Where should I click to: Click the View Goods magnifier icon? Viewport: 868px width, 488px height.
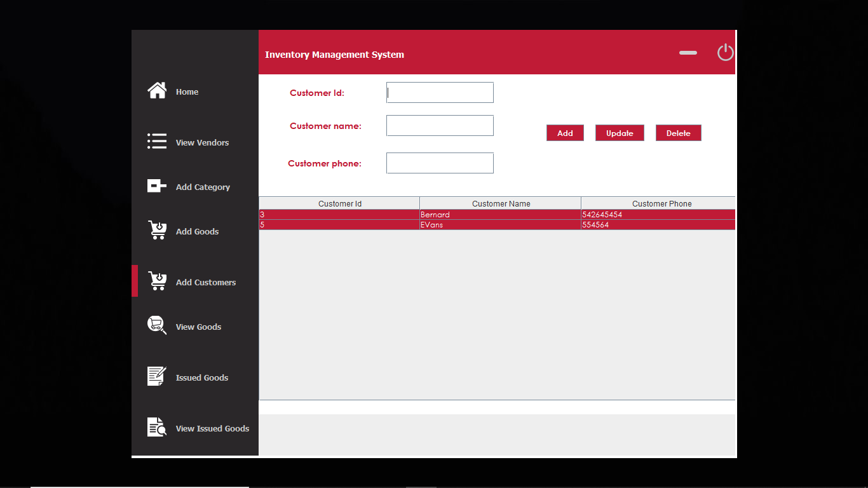coord(157,325)
